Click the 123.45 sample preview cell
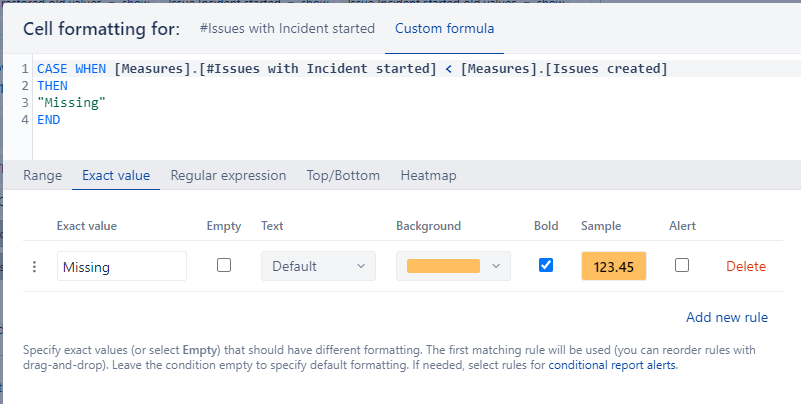The height and width of the screenshot is (404, 801). (614, 266)
